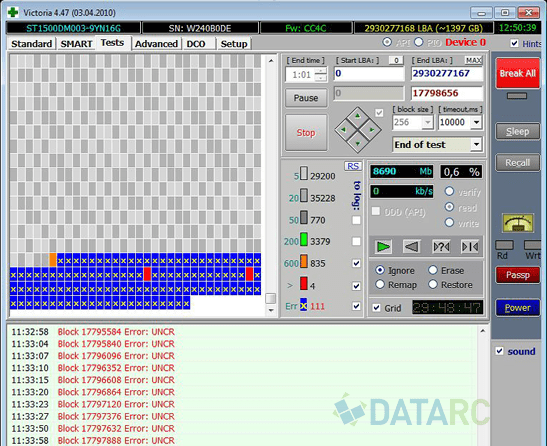Open the timeout ms dropdown
This screenshot has height=446, width=547.
point(476,122)
